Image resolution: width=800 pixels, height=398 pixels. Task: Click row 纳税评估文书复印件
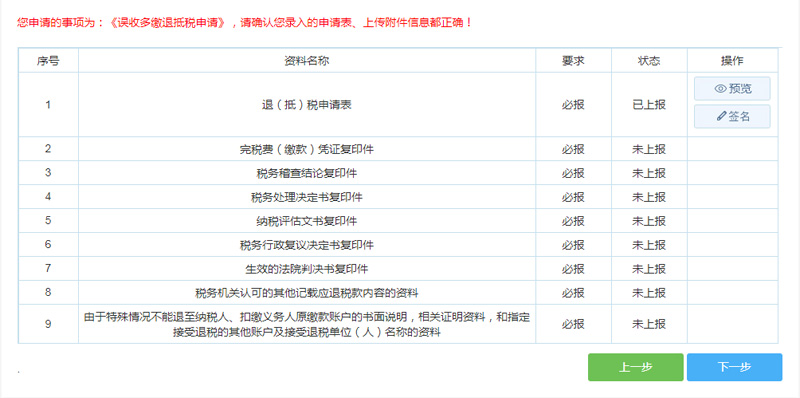click(x=398, y=221)
